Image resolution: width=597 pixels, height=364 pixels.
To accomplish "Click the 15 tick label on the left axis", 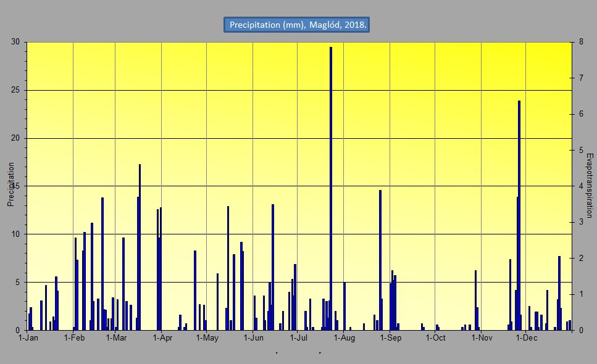I will [x=15, y=186].
